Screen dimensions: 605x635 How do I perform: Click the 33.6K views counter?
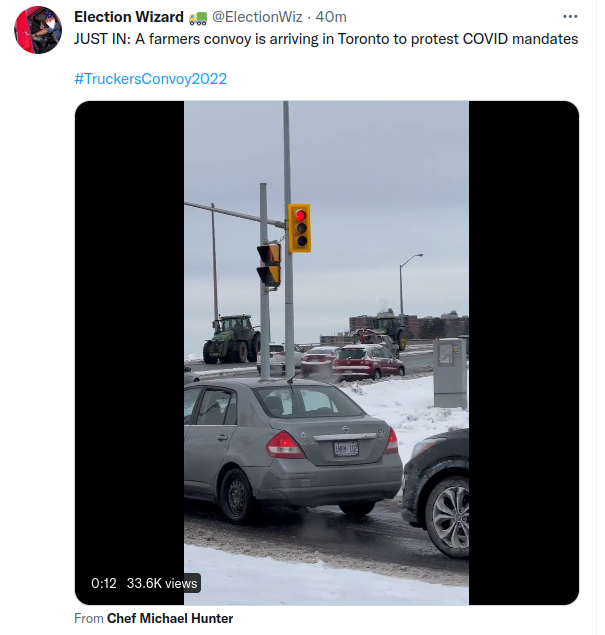pos(162,583)
